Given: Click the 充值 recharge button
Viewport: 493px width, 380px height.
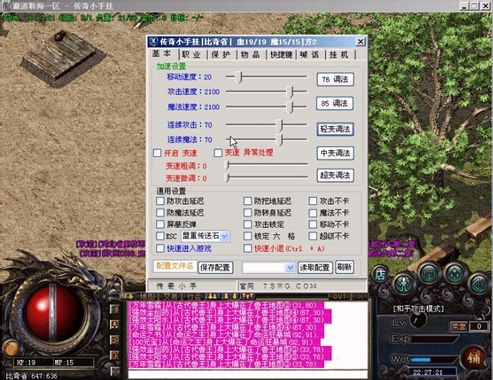Looking at the screenshot, I should (x=458, y=326).
